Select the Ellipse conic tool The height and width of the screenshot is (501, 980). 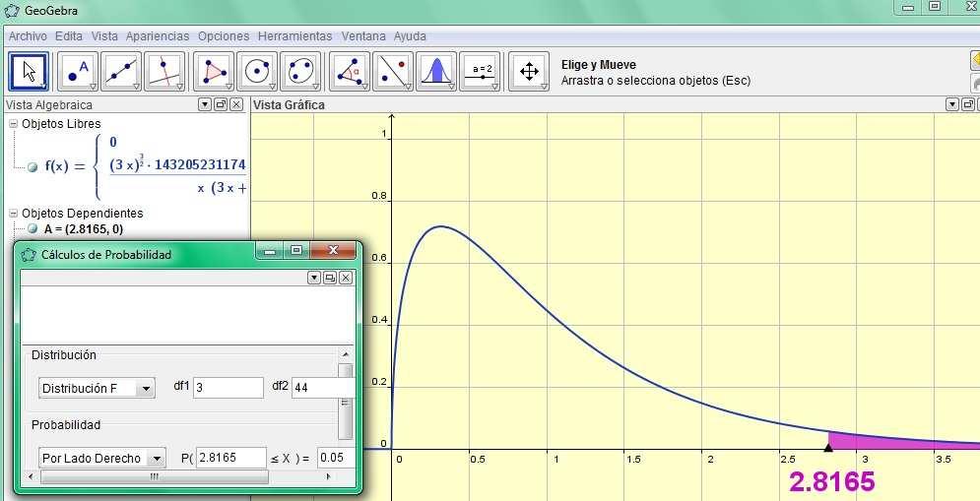pos(300,72)
